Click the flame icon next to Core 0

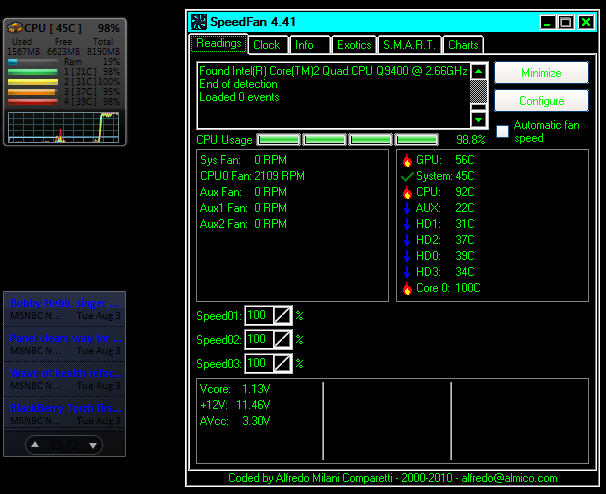[x=407, y=288]
